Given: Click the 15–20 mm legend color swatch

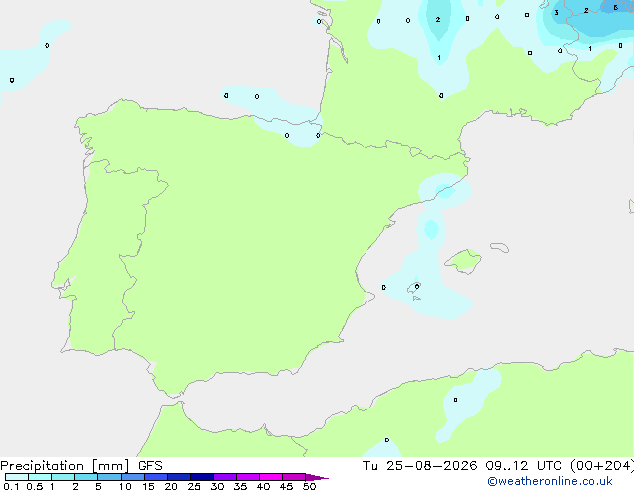Looking at the screenshot, I should pos(156,477).
